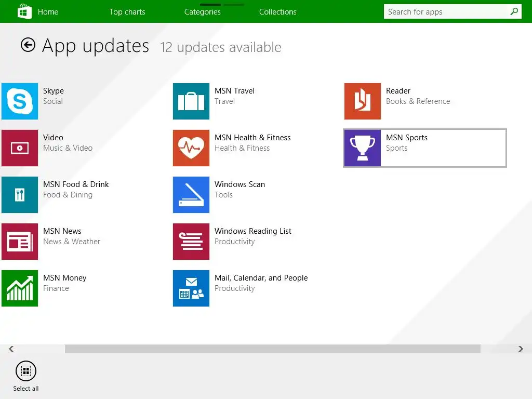Click the Windows Store bag icon

[x=24, y=11]
